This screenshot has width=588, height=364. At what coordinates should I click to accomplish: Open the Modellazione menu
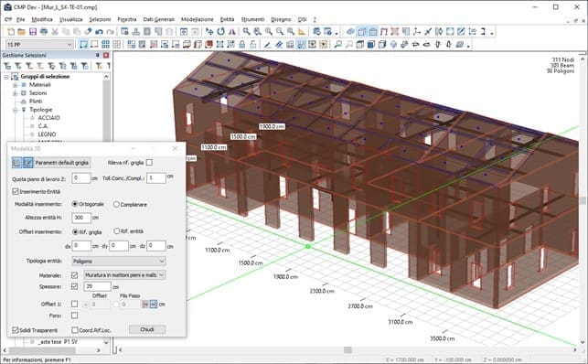pyautogui.click(x=198, y=19)
